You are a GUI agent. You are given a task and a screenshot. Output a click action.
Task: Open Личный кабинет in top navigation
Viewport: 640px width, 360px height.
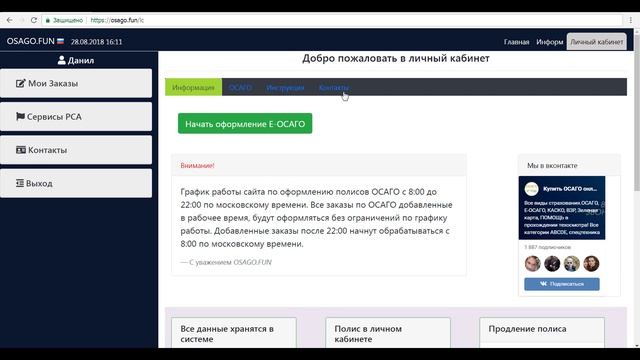[x=596, y=42]
